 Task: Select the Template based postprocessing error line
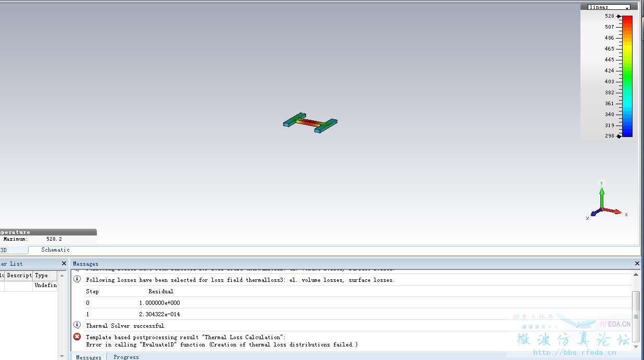(x=186, y=337)
